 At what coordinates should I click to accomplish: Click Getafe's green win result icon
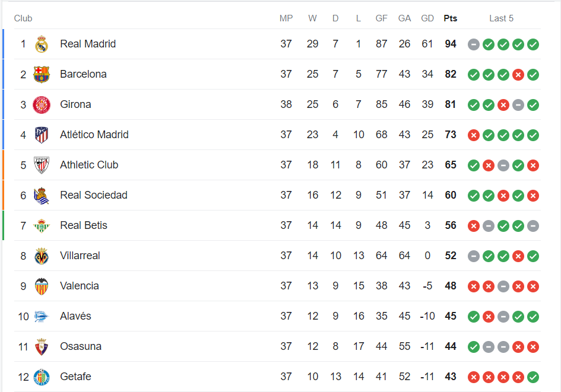[533, 377]
